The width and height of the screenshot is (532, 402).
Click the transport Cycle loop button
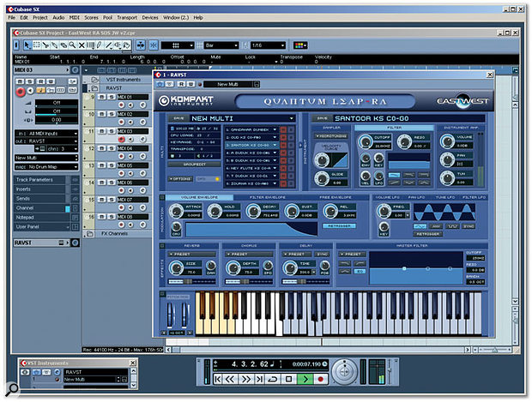pos(273,379)
